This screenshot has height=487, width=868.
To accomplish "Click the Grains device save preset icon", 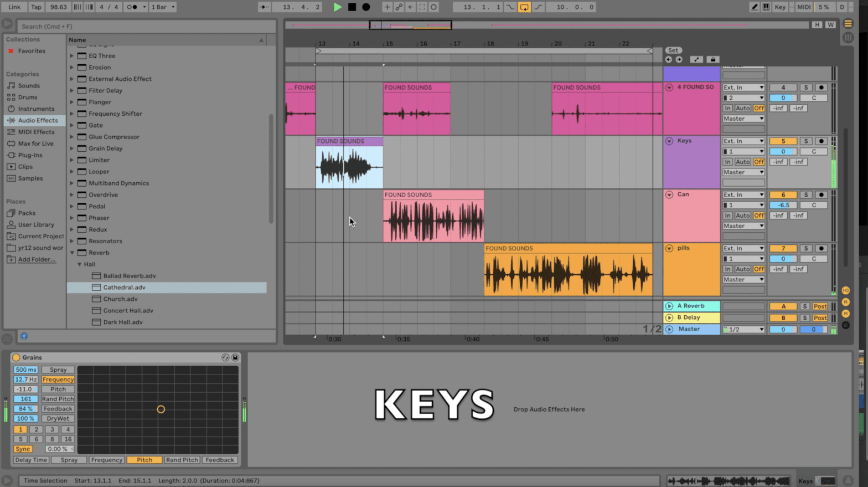I will [235, 358].
